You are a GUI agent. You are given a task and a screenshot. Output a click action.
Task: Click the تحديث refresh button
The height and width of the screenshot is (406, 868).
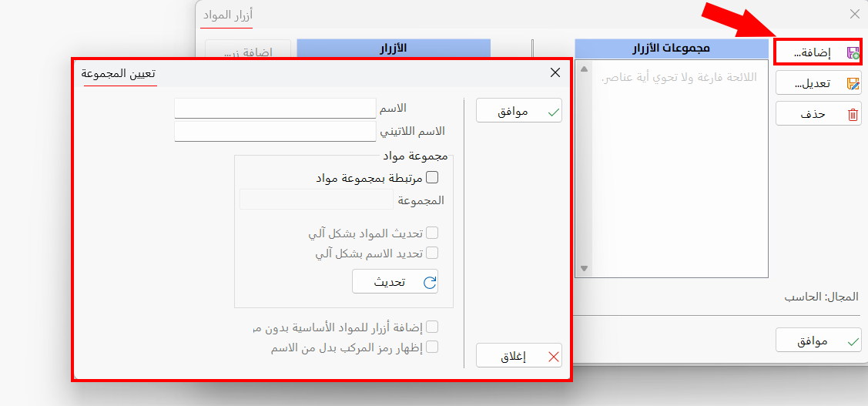pyautogui.click(x=395, y=281)
